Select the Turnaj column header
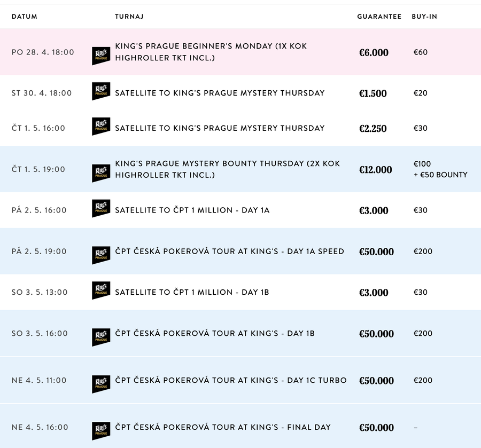481x448 pixels. point(129,17)
